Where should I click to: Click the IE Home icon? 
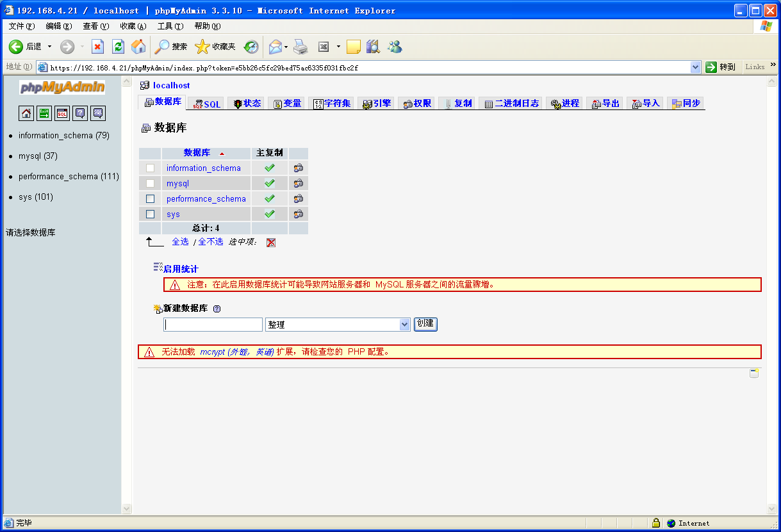pyautogui.click(x=138, y=47)
